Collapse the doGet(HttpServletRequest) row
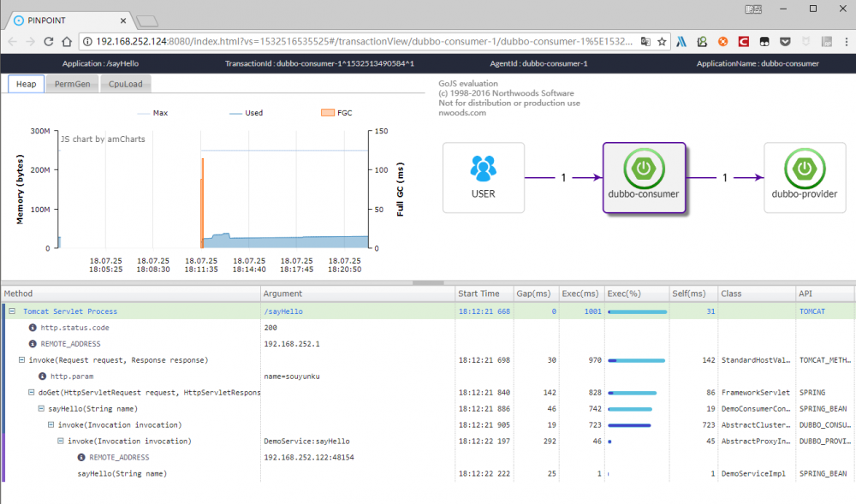Image resolution: width=856 pixels, height=504 pixels. click(x=32, y=393)
